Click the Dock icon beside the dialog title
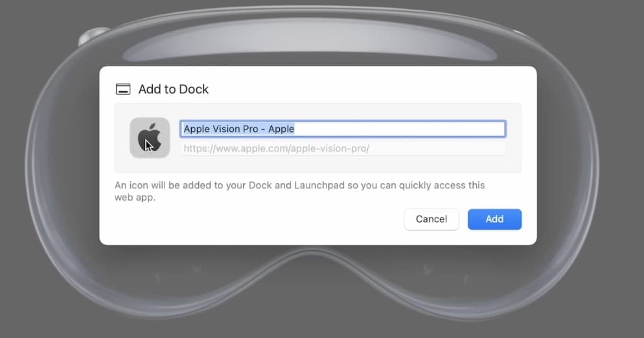Screen dimensions: 644x338 [123, 89]
